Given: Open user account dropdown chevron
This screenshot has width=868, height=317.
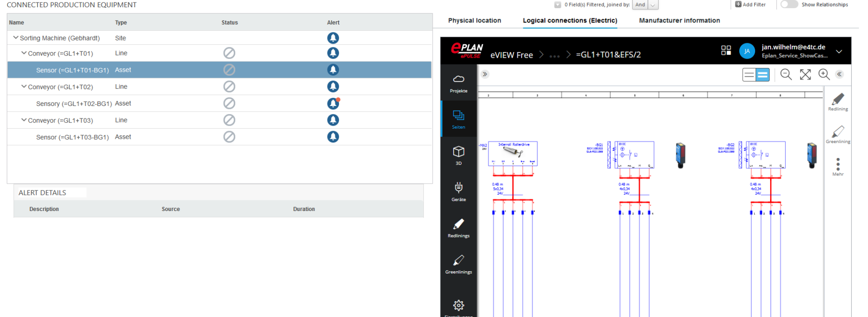Looking at the screenshot, I should pos(839,52).
